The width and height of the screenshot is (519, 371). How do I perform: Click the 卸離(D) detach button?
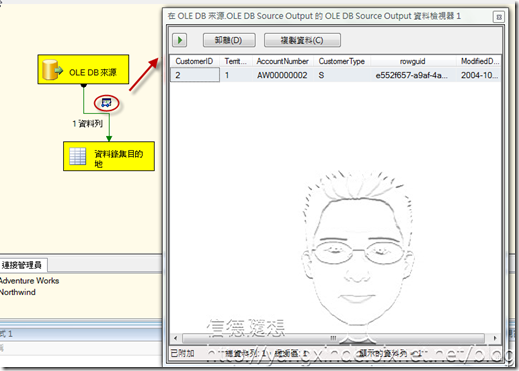pyautogui.click(x=229, y=40)
